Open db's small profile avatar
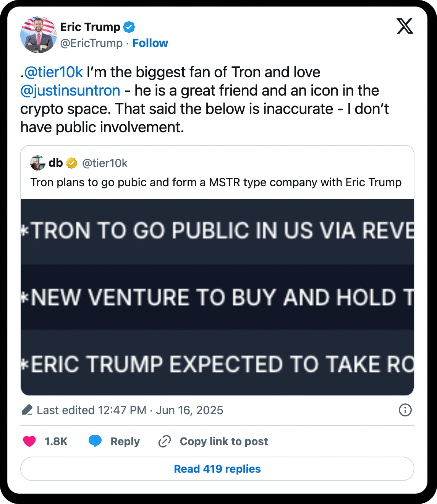The height and width of the screenshot is (504, 437). (38, 163)
